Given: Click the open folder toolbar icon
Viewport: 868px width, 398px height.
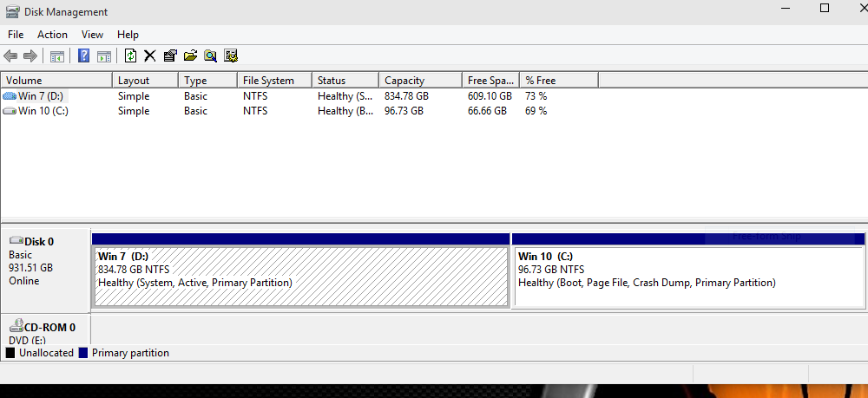Looking at the screenshot, I should tap(190, 55).
